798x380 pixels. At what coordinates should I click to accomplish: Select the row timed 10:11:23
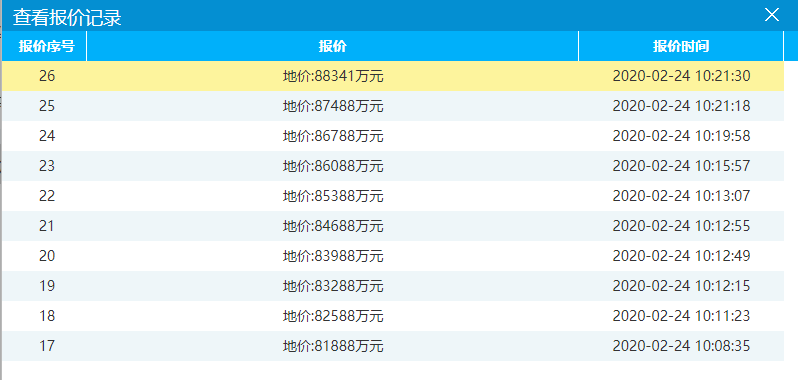[x=393, y=316]
